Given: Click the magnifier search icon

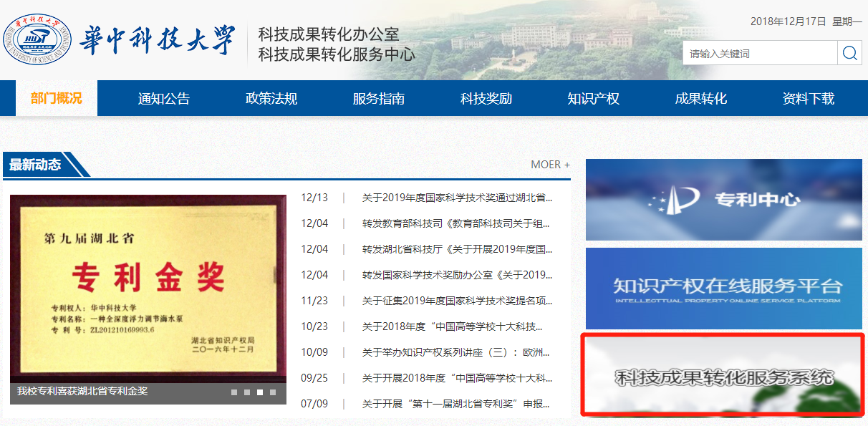Looking at the screenshot, I should click(849, 53).
